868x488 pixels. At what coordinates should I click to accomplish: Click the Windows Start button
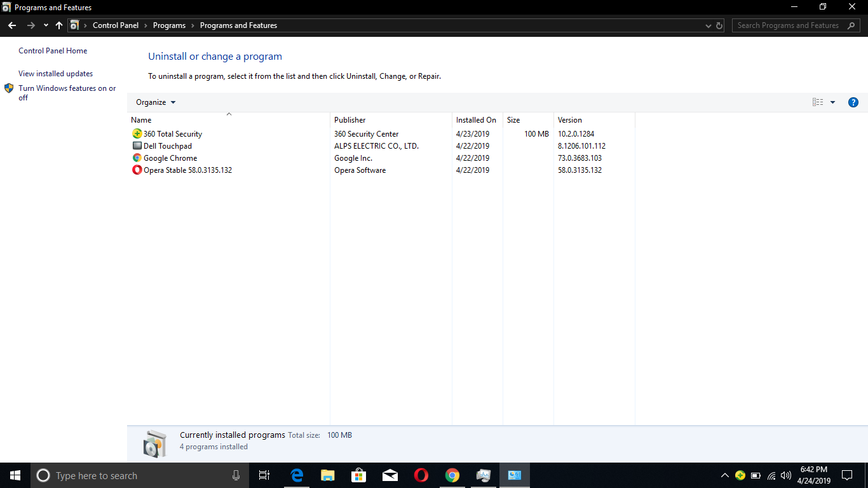point(15,475)
